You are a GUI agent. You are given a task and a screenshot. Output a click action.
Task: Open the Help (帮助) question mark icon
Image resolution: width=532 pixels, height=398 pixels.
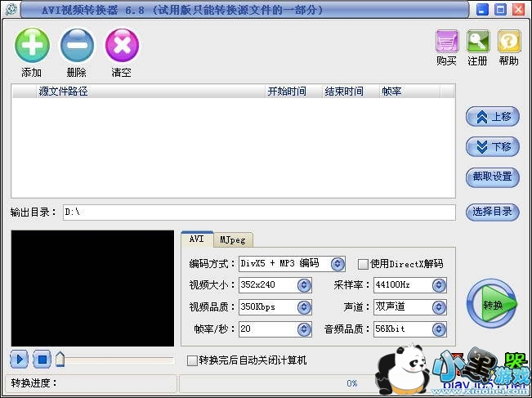pos(509,41)
